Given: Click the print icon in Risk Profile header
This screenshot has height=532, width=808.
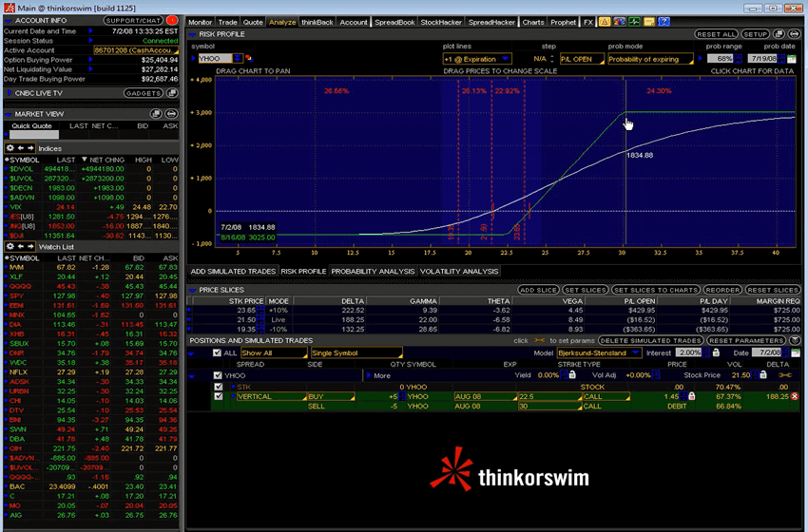Looking at the screenshot, I should tap(794, 34).
